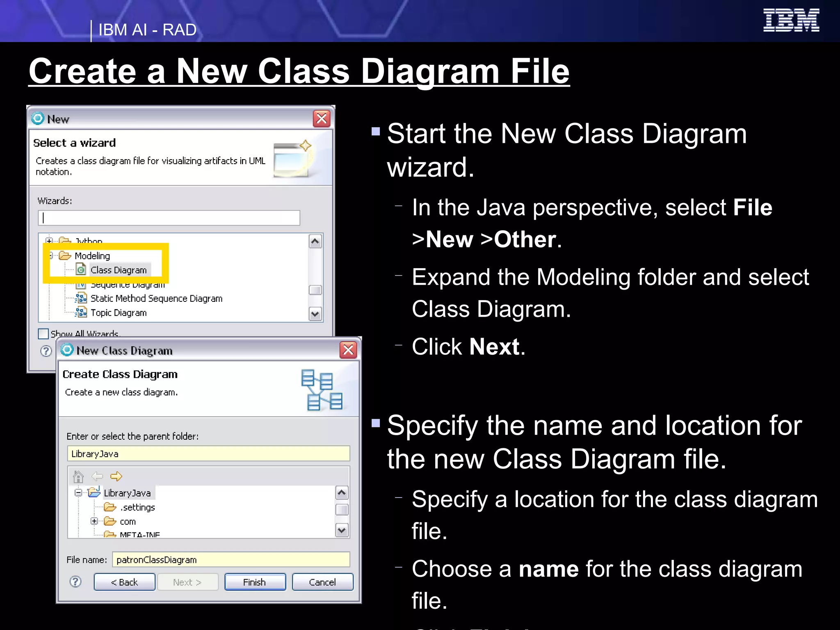Screen dimensions: 840x630
Task: Click the Home icon in folder toolbar
Action: point(78,476)
